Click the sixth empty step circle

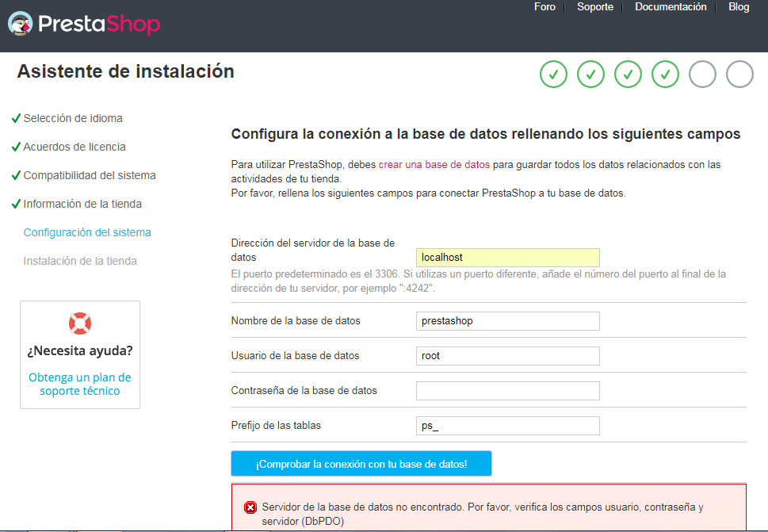coord(739,75)
